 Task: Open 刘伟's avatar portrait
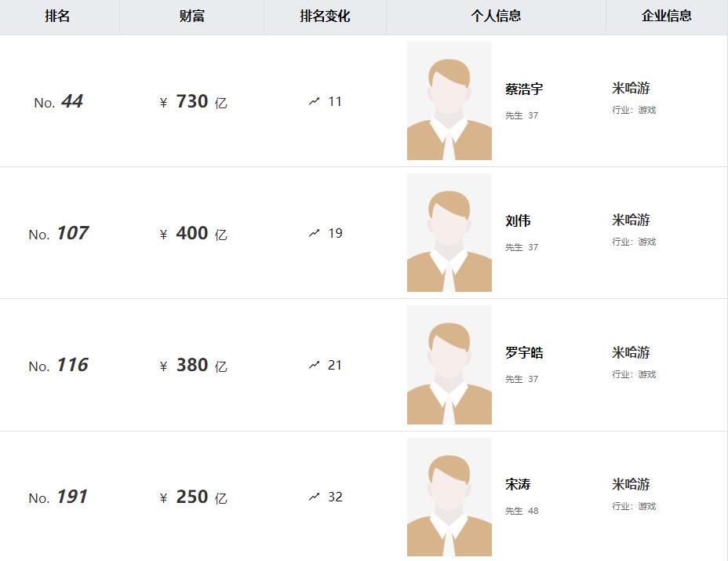[x=449, y=233]
